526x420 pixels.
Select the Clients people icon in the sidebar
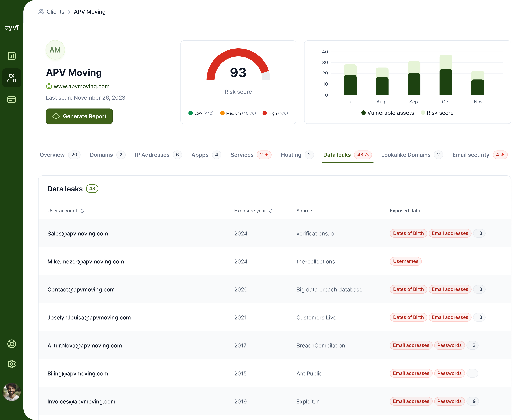(x=11, y=78)
